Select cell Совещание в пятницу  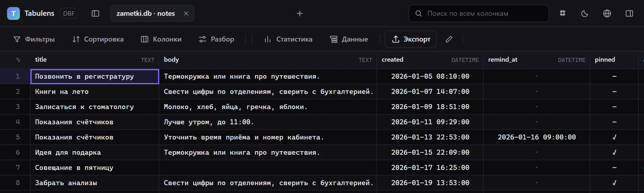pyautogui.click(x=95, y=168)
